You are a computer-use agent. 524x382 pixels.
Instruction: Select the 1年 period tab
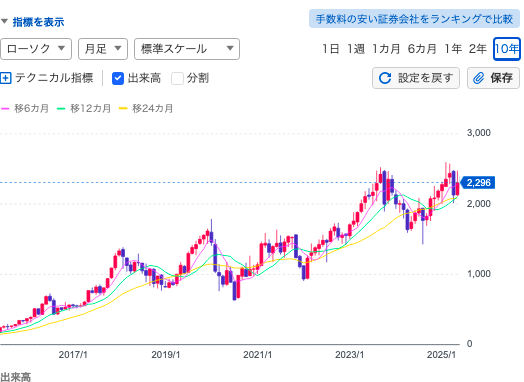point(453,49)
